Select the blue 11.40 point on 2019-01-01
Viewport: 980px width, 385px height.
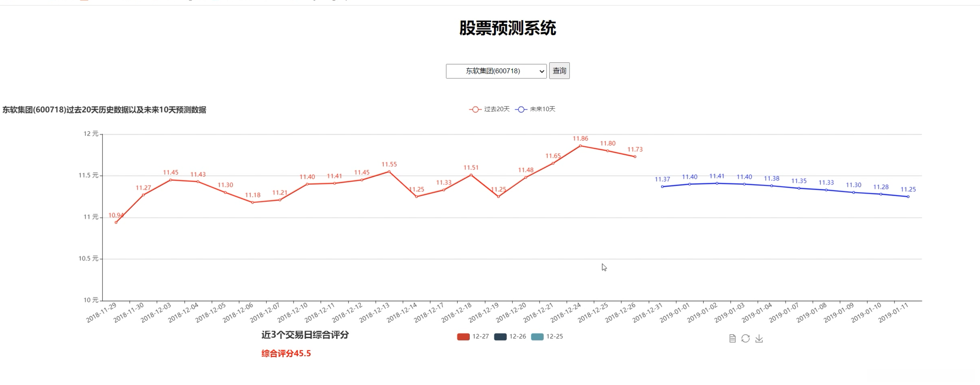(x=690, y=184)
